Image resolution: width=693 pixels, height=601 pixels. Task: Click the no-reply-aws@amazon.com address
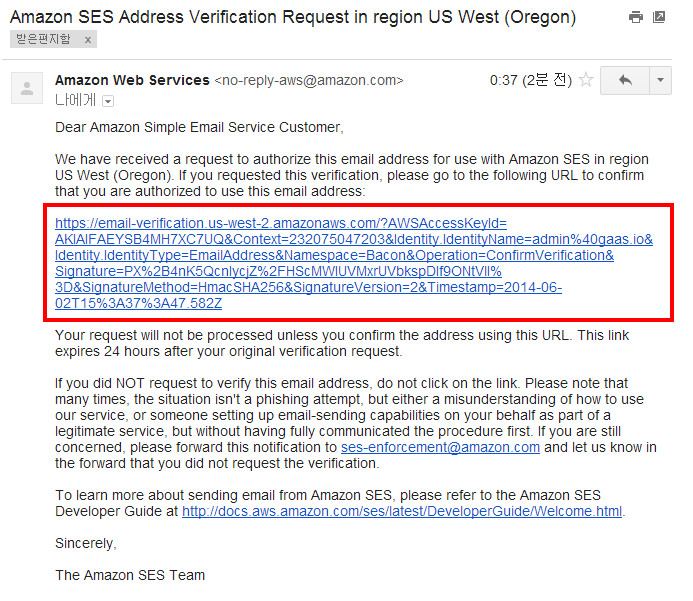(309, 80)
